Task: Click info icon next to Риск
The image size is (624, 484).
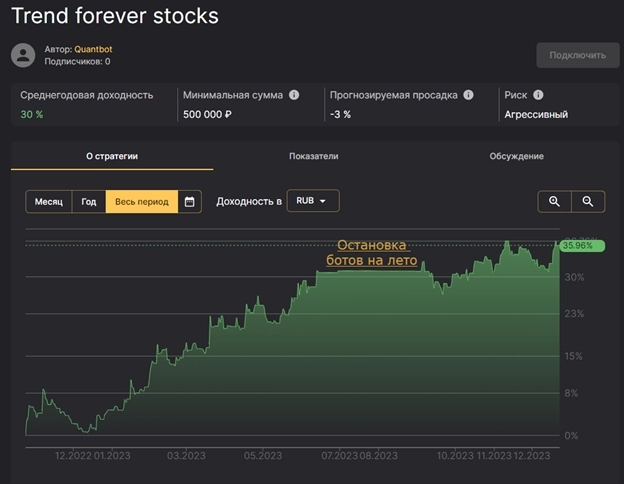Action: click(538, 96)
